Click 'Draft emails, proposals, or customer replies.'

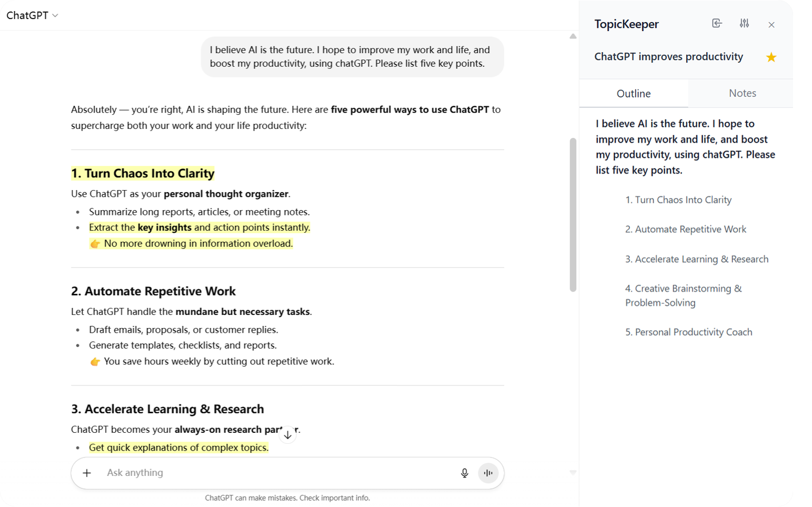click(x=184, y=330)
